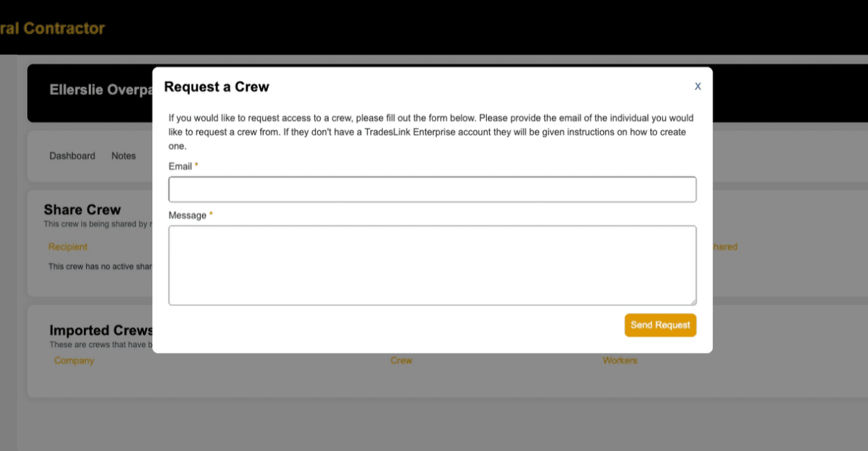Open the Dashboard tab

pos(72,156)
